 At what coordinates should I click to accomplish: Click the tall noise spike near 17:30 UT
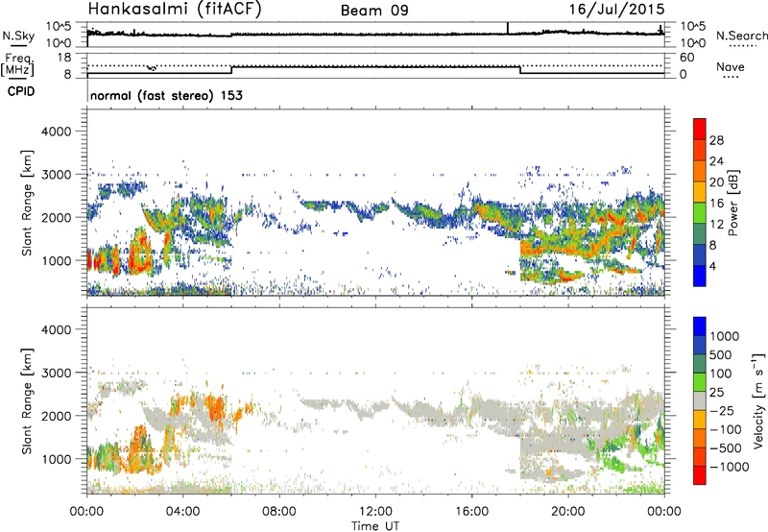pyautogui.click(x=508, y=29)
